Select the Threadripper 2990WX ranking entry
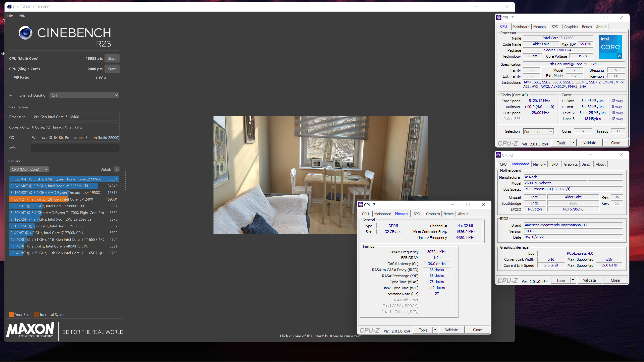 click(64, 179)
